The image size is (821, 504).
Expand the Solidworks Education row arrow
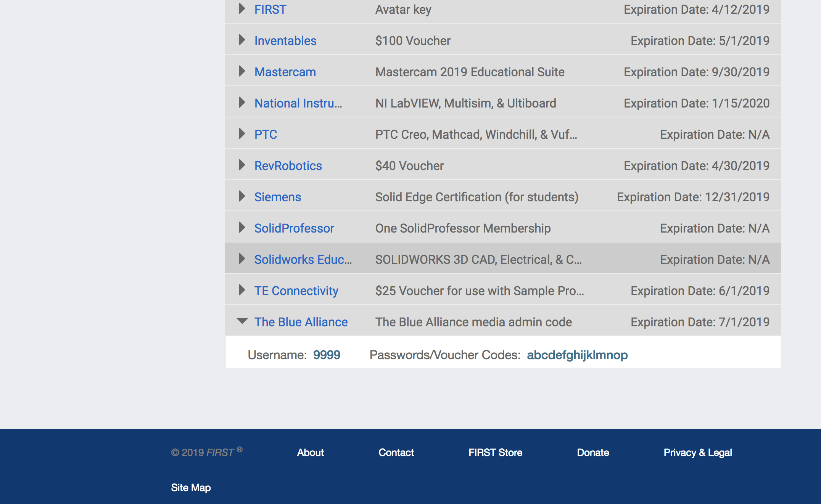(x=241, y=259)
